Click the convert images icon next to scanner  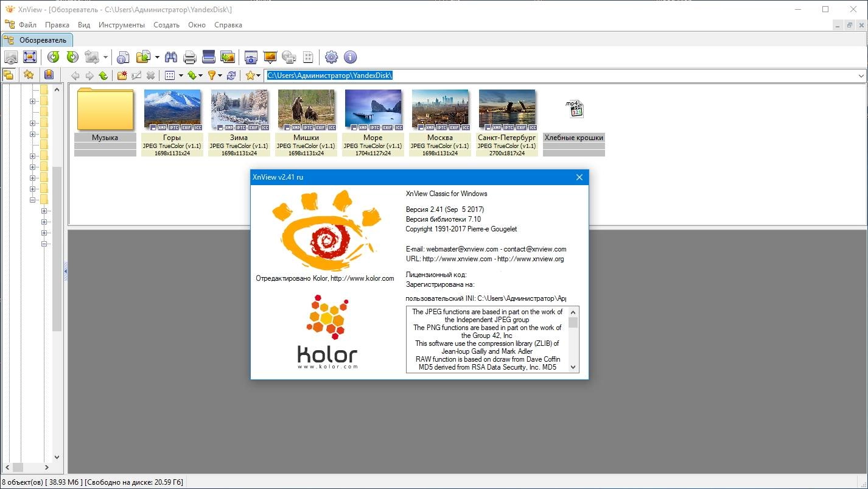pos(228,57)
